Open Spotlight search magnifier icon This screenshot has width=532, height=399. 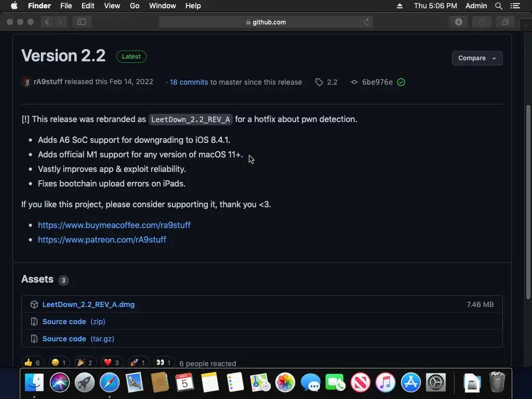click(x=498, y=6)
